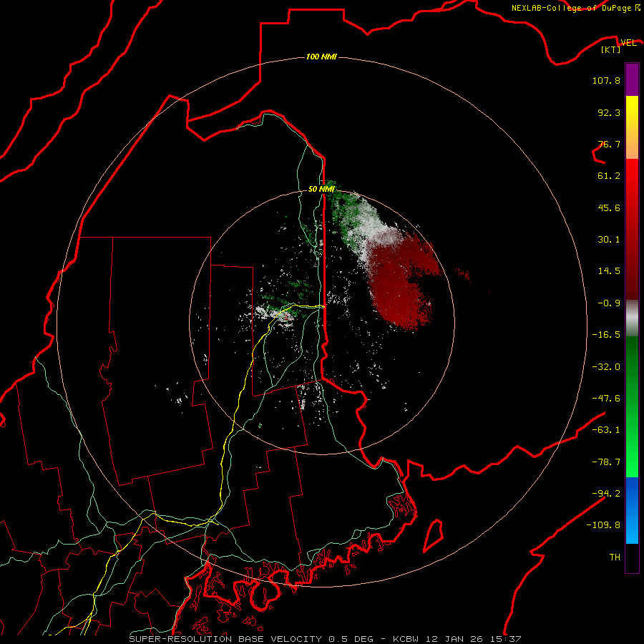Screen dimensions: 644x644
Task: Click the small isolated red echo east of main blob
Action: (463, 273)
